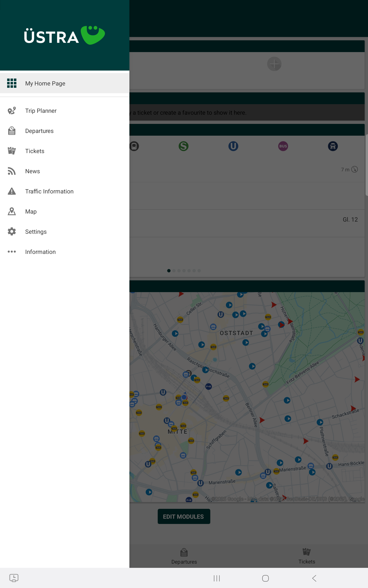The width and height of the screenshot is (368, 588).
Task: Tap the Tickets icon in the side drawer
Action: pyautogui.click(x=12, y=151)
